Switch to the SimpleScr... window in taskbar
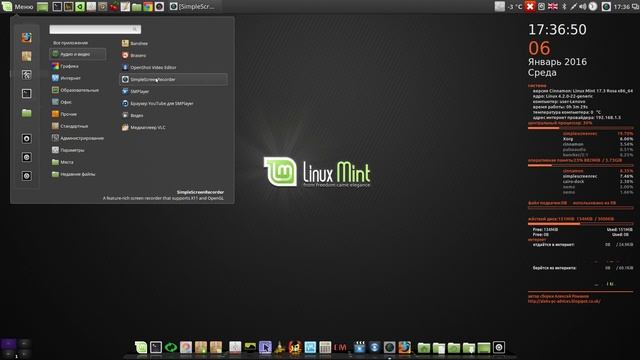 point(193,7)
